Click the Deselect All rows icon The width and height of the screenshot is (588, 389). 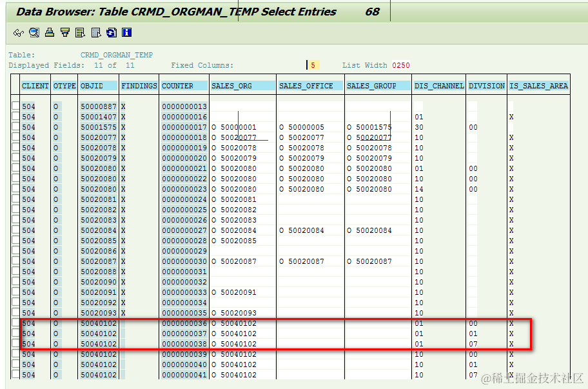(x=96, y=33)
